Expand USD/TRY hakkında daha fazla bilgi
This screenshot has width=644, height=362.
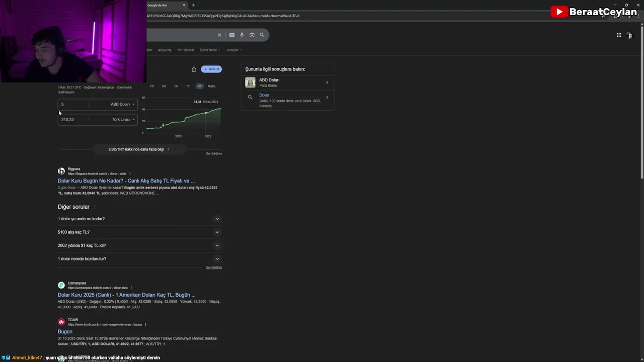coord(139,149)
